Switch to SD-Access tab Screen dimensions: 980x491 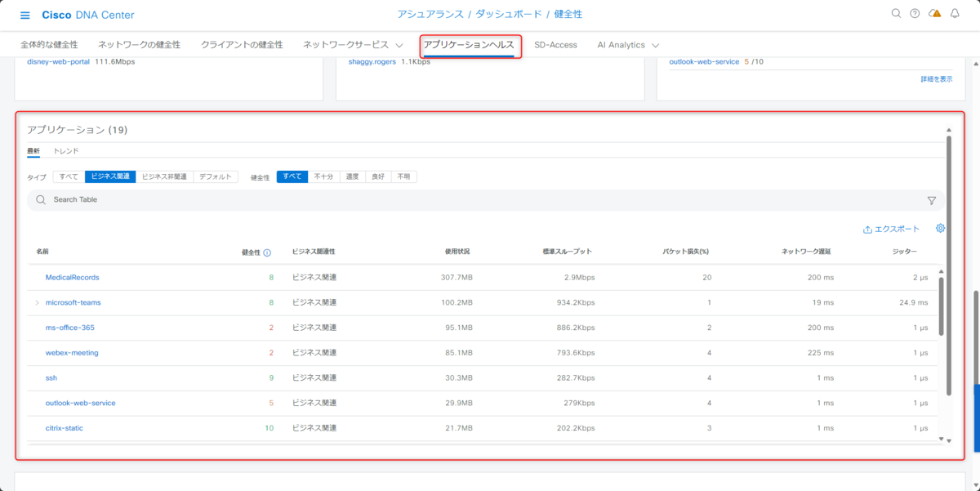click(555, 45)
